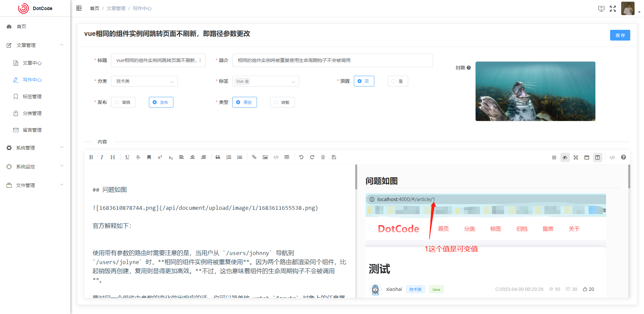644x314 pixels.
Task: Open 标签管理 in sidebar
Action: pyautogui.click(x=35, y=97)
